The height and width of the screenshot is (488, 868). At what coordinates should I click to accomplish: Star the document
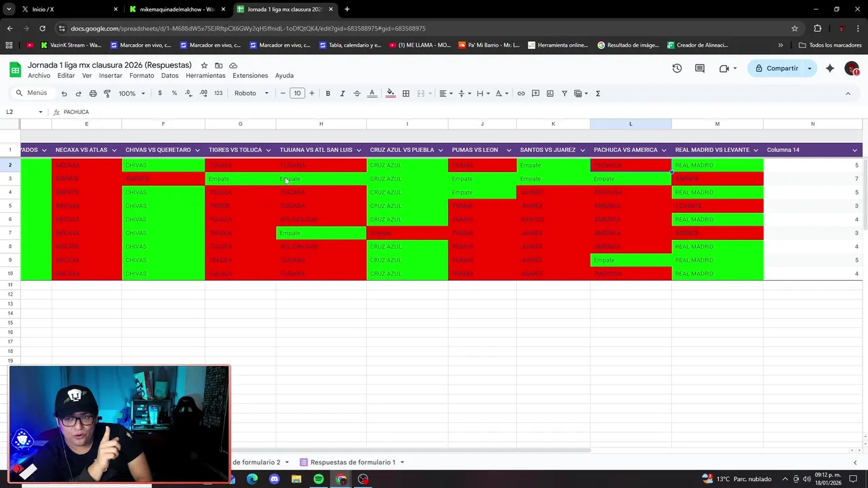point(203,66)
